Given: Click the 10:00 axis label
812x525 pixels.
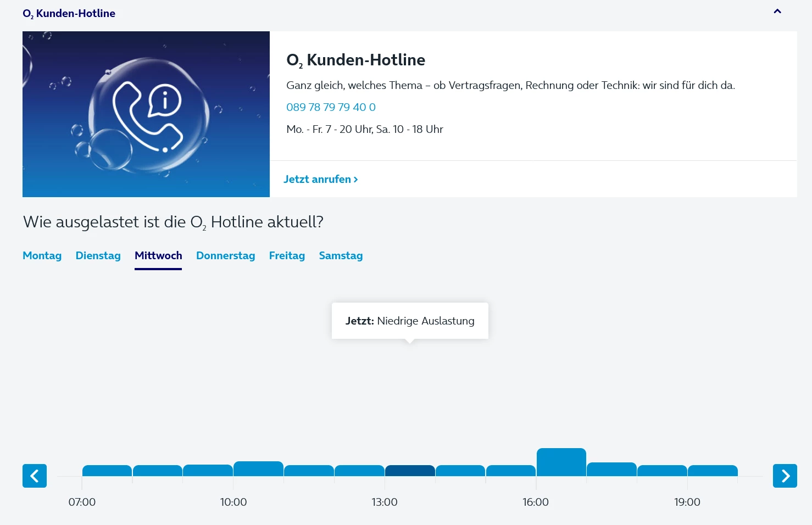Looking at the screenshot, I should 233,502.
